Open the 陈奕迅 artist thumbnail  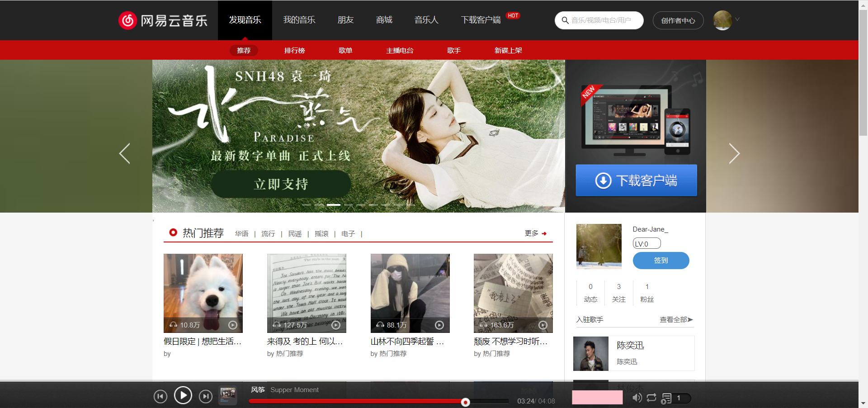[x=590, y=353]
